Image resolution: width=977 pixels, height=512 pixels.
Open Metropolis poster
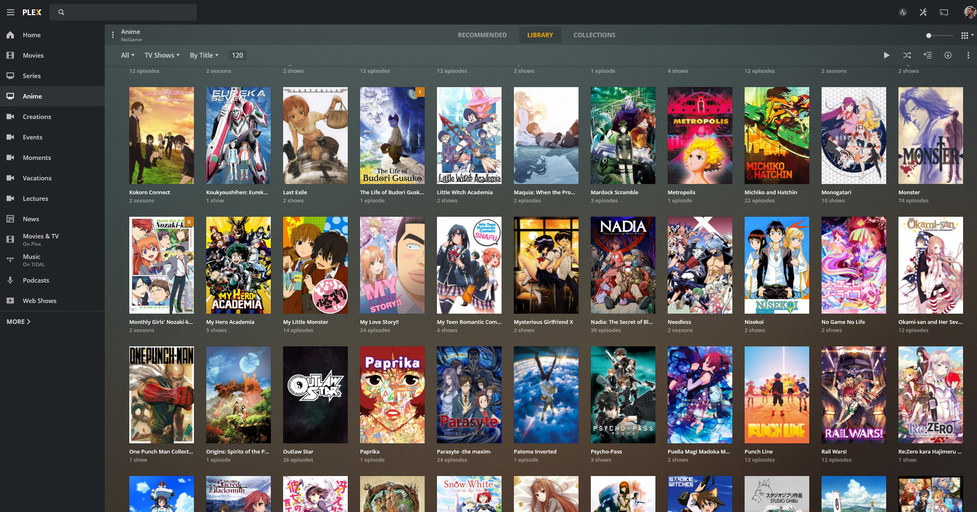click(x=700, y=136)
